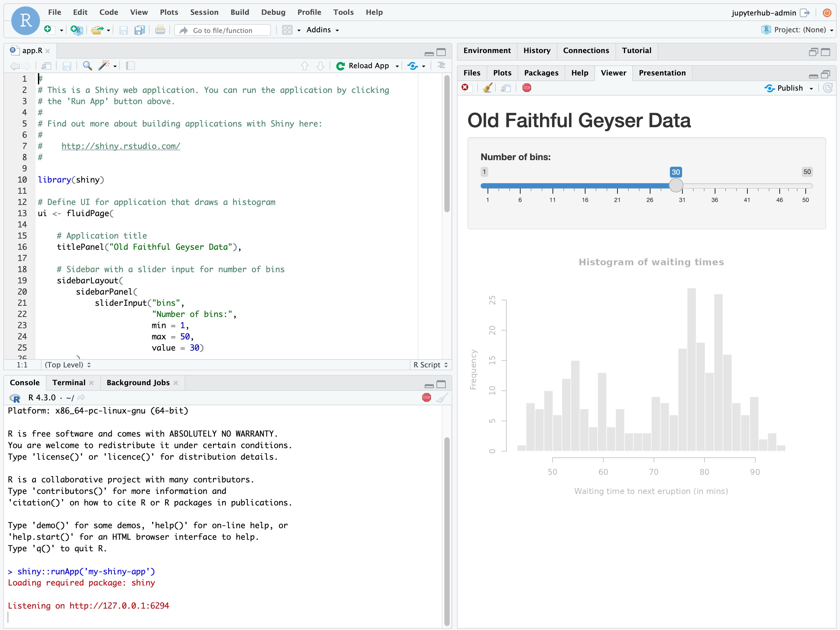This screenshot has width=840, height=630.
Task: Open Find/Replace in the editor
Action: (87, 65)
